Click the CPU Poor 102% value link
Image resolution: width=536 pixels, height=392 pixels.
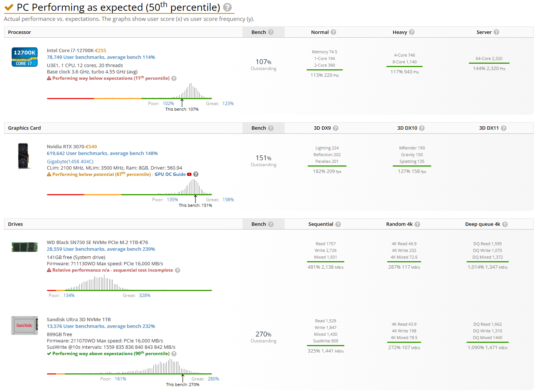click(x=168, y=104)
